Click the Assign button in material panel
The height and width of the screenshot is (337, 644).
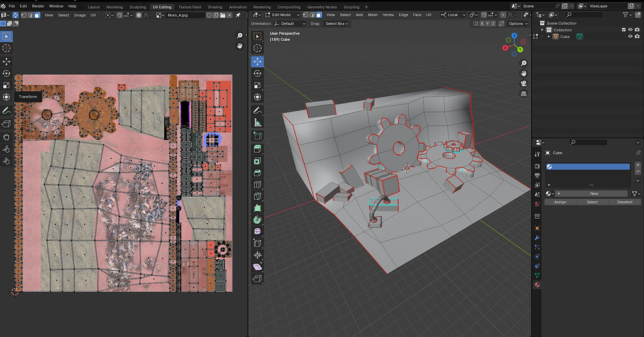560,202
